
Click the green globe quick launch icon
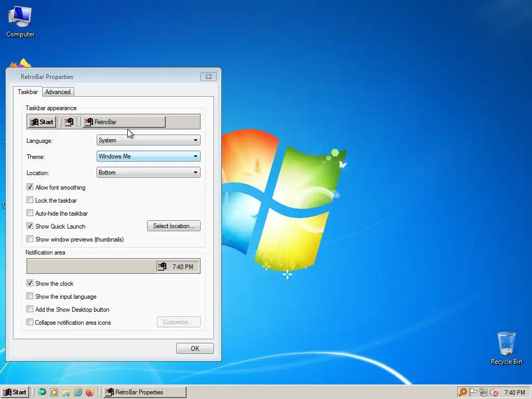tap(42, 392)
